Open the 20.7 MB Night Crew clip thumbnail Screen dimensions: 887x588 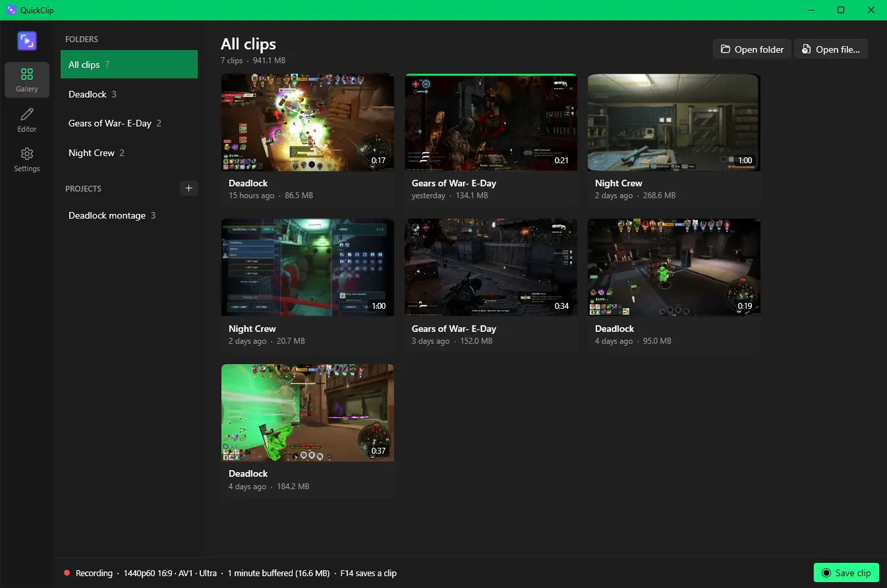[x=308, y=267]
